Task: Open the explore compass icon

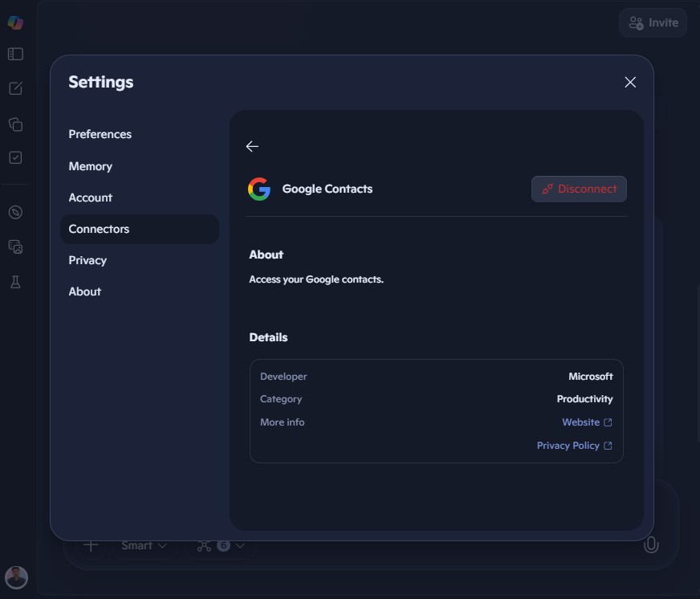Action: pos(14,212)
